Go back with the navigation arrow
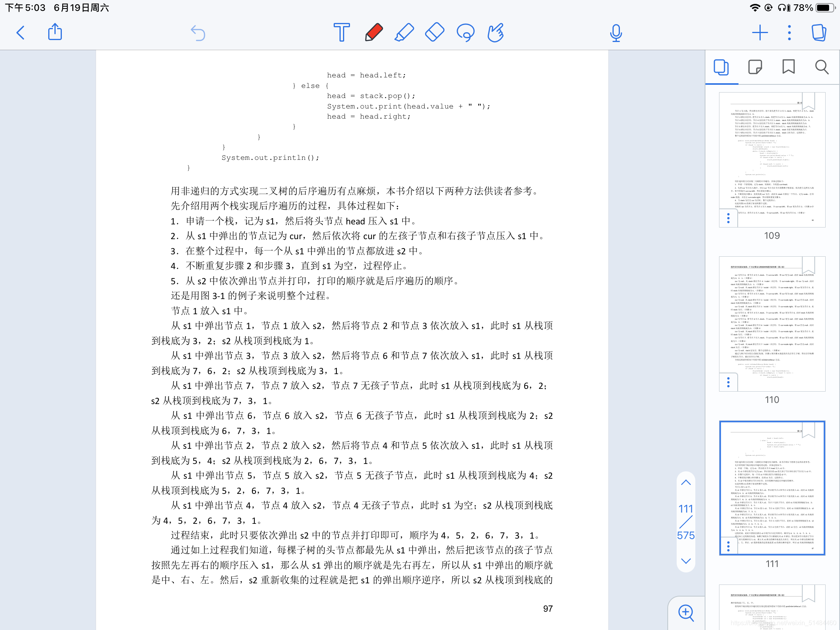 click(x=21, y=33)
